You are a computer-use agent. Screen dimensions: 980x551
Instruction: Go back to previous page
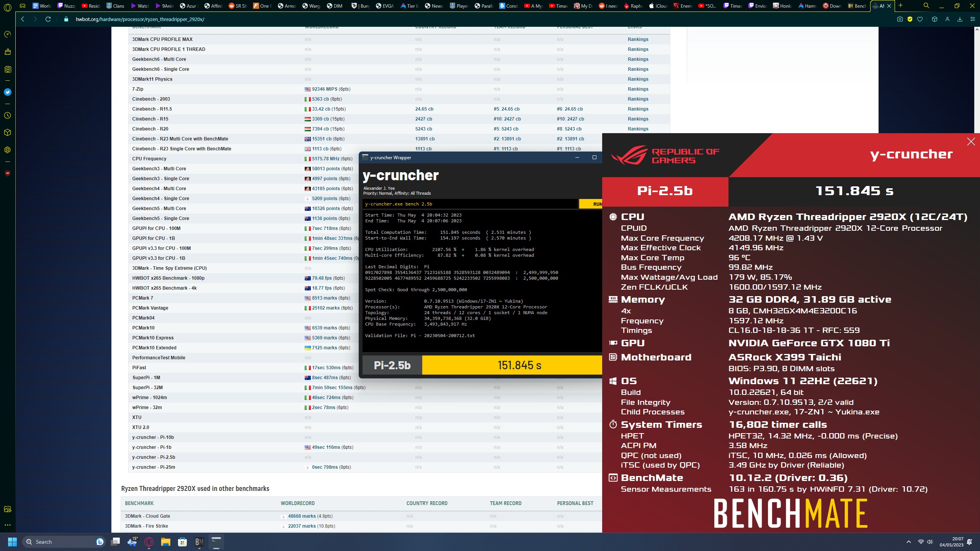(x=23, y=19)
